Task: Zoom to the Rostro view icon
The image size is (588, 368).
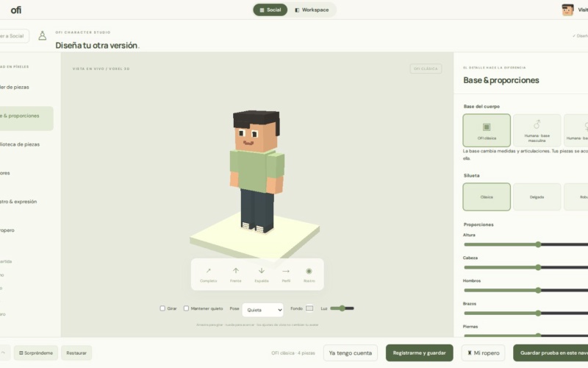Action: [x=309, y=271]
